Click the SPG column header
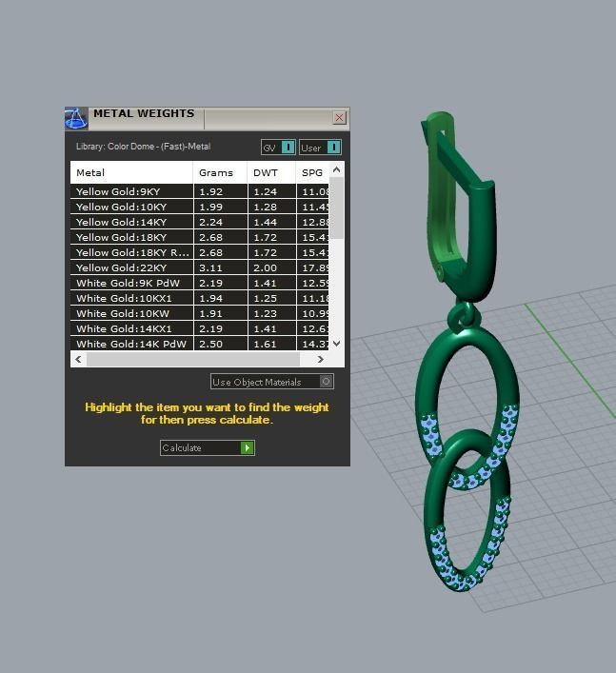This screenshot has width=616, height=673. [312, 172]
